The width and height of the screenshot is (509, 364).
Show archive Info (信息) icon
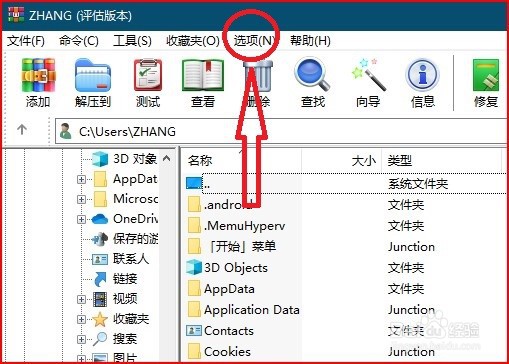click(x=422, y=75)
